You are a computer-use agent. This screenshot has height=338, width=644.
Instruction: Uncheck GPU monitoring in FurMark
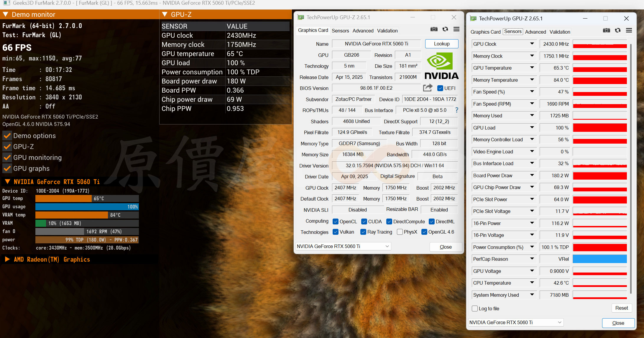point(7,157)
